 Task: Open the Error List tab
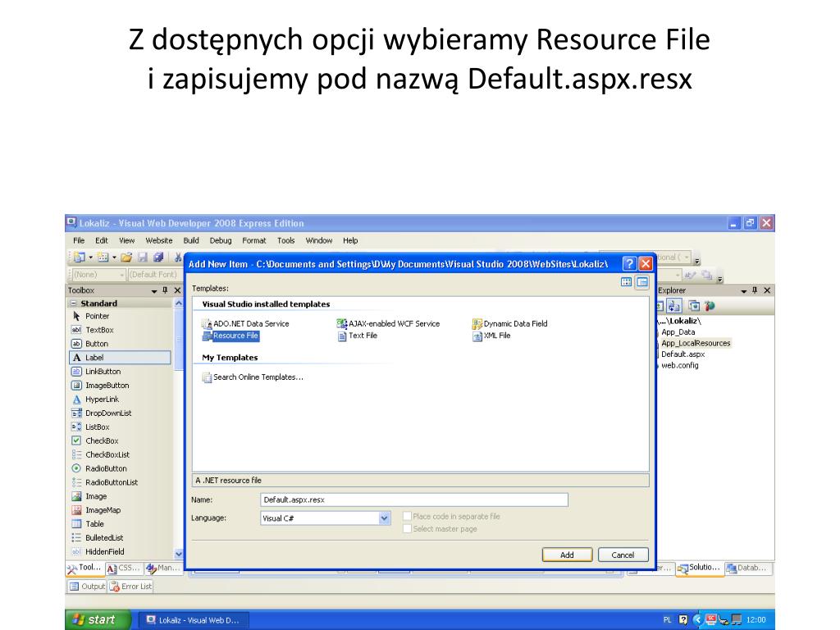tap(130, 587)
